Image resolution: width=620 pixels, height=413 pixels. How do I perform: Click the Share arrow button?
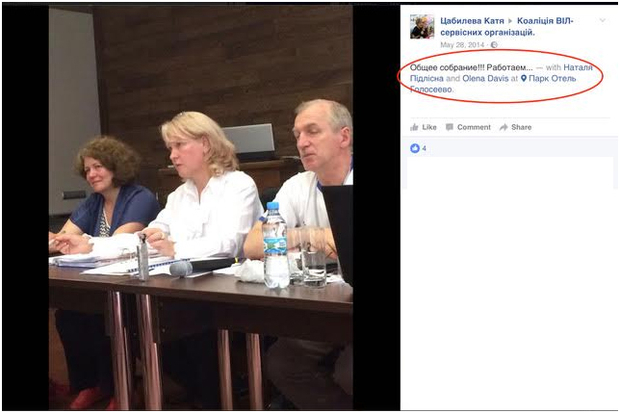click(516, 127)
